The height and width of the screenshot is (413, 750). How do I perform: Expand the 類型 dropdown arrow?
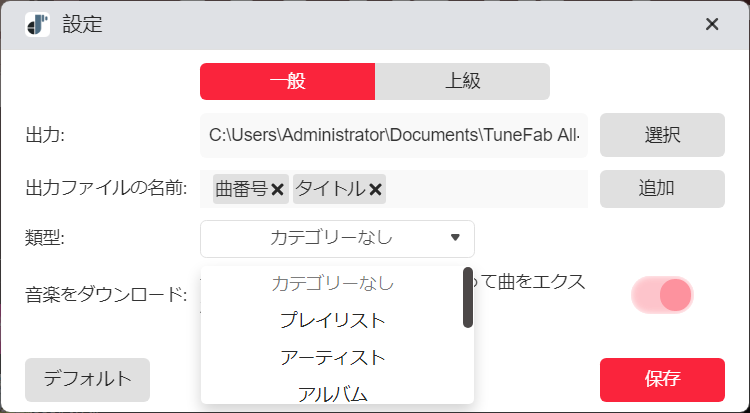455,238
